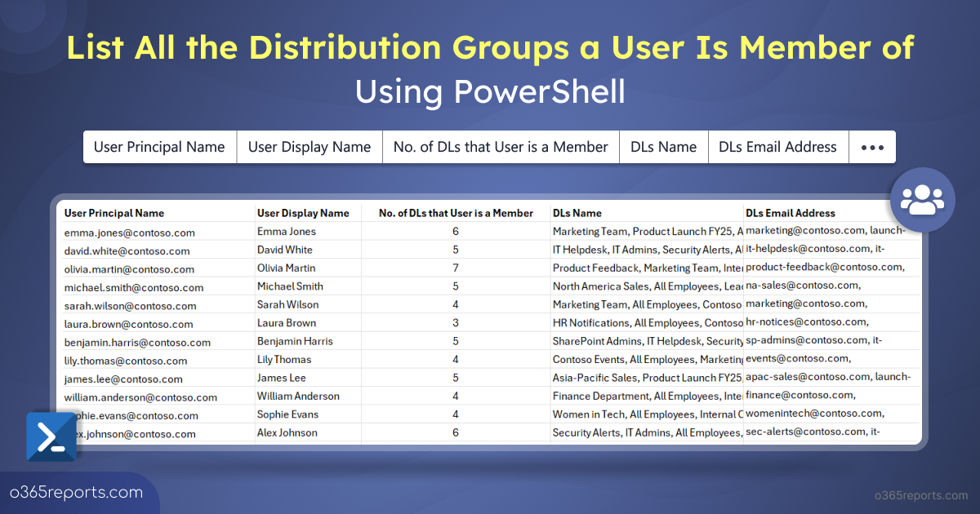Select the DLs Email Address pill
This screenshot has height=514, width=980.
click(777, 148)
